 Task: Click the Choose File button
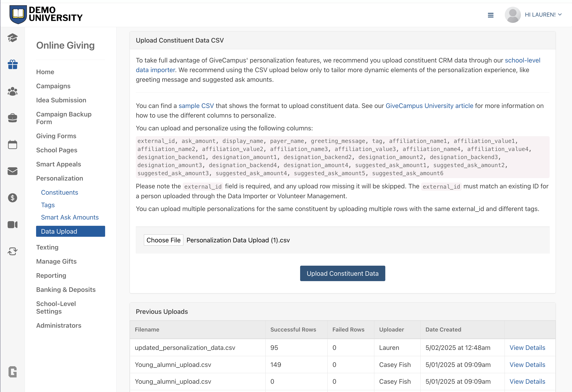pyautogui.click(x=163, y=240)
